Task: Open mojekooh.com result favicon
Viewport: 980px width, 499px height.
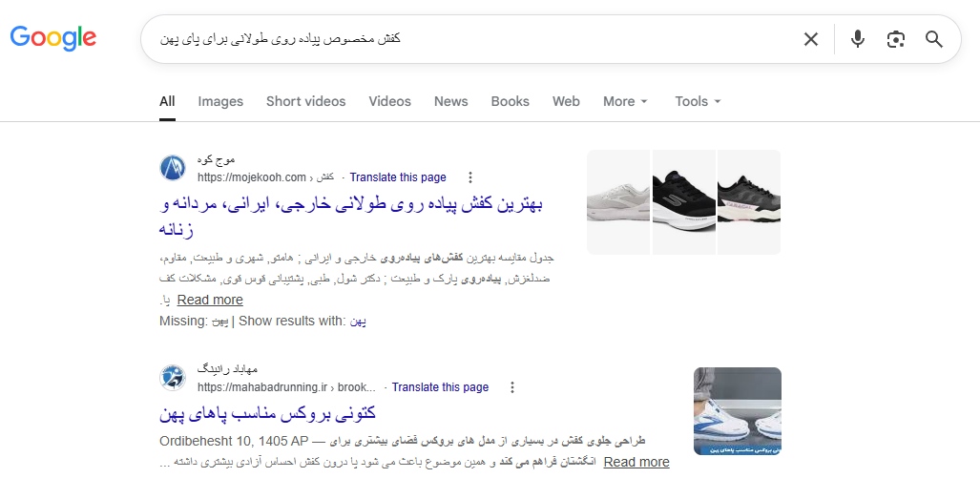Action: tap(173, 168)
